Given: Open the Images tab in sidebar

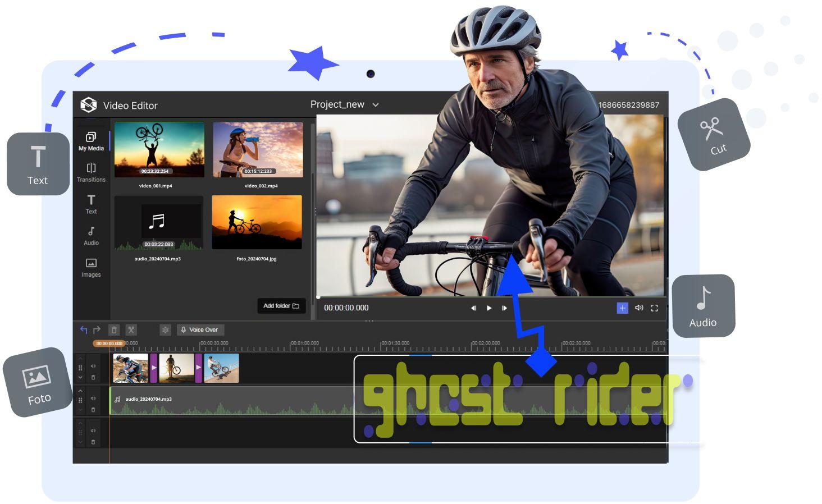Looking at the screenshot, I should (91, 267).
